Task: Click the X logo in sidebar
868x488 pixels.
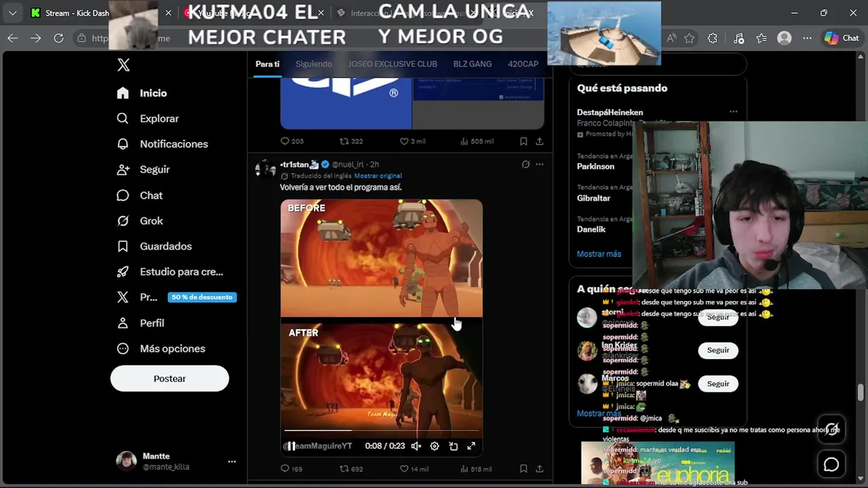Action: (x=123, y=65)
